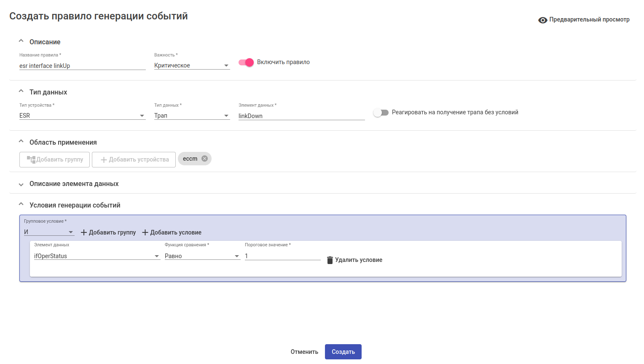Click the Отменить button
The height and width of the screenshot is (364, 644).
tap(304, 352)
